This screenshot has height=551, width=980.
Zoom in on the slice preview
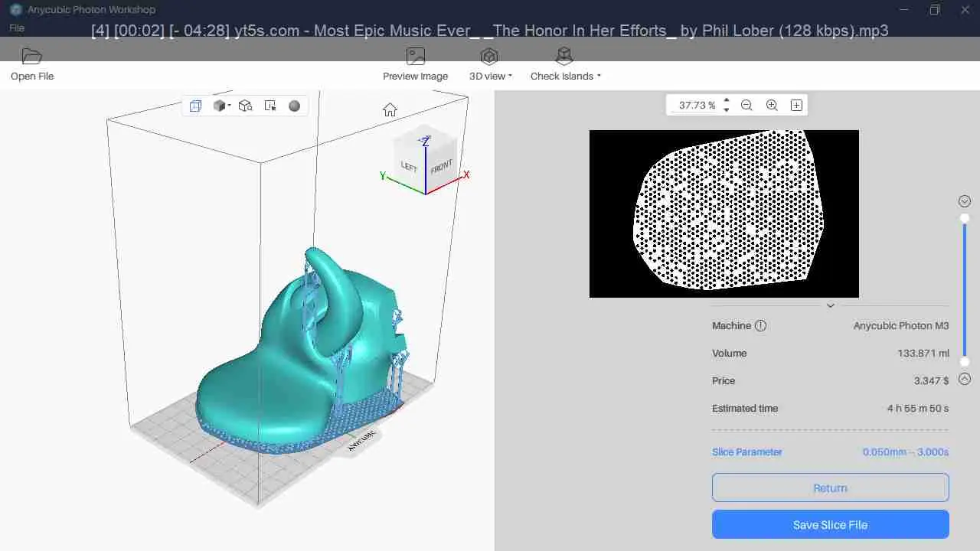pos(772,106)
